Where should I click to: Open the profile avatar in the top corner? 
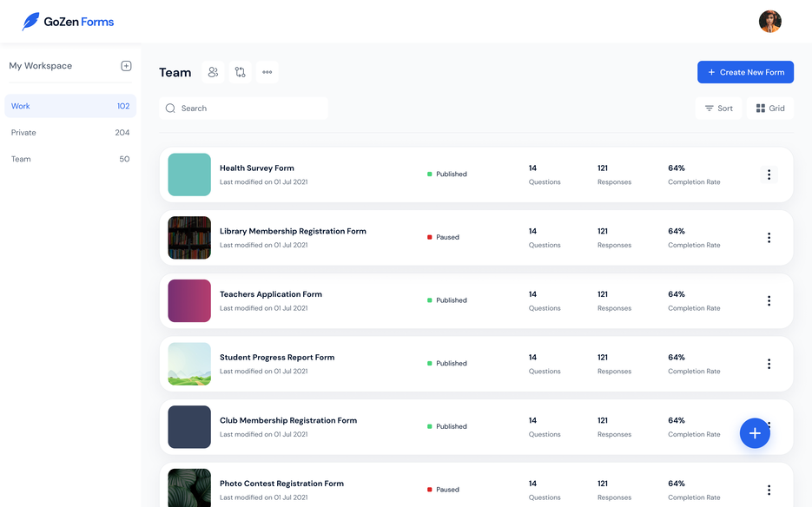769,22
